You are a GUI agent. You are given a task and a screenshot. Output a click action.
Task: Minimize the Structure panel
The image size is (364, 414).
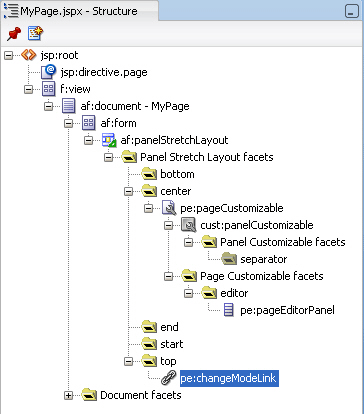[352, 11]
